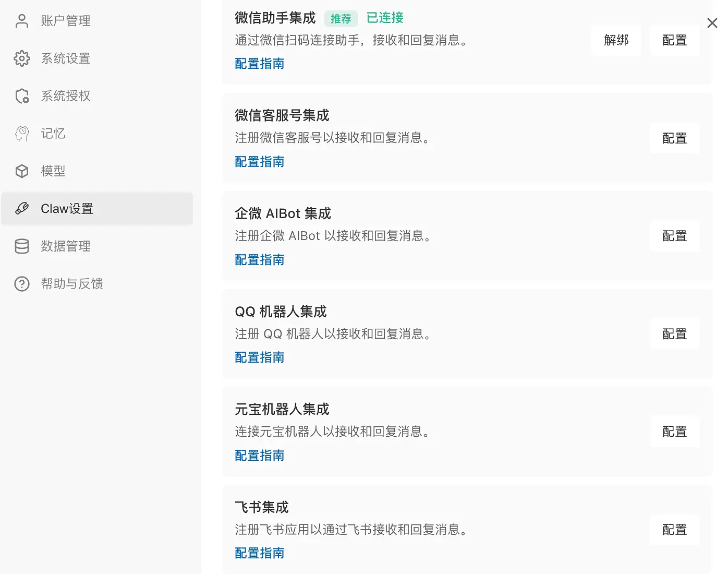Select 模型 in the sidebar
The height and width of the screenshot is (574, 728).
[x=97, y=171]
